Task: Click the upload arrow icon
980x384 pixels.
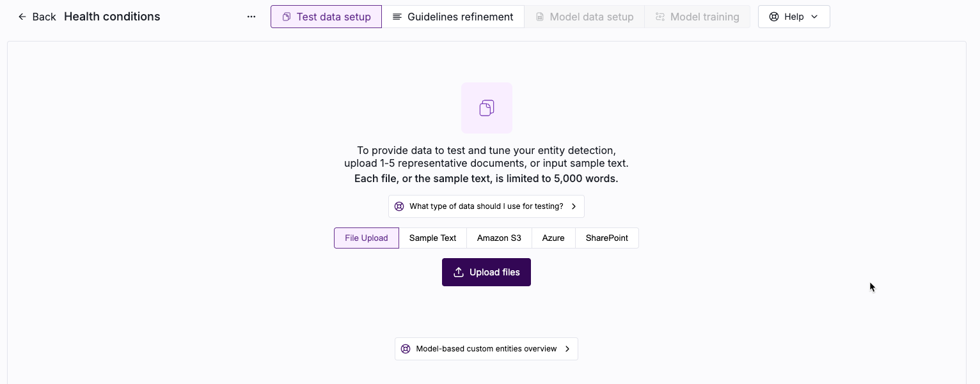Action: [x=459, y=272]
